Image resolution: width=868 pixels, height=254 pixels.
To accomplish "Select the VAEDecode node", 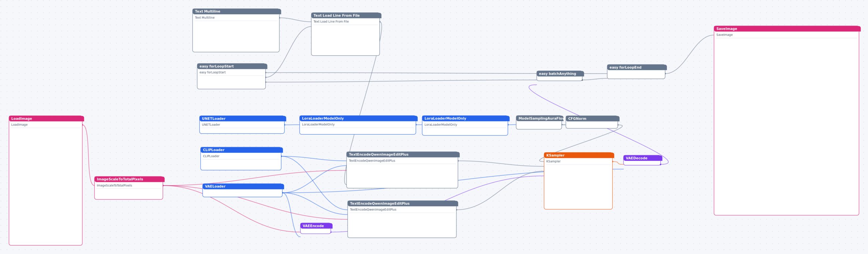I will pos(642,160).
